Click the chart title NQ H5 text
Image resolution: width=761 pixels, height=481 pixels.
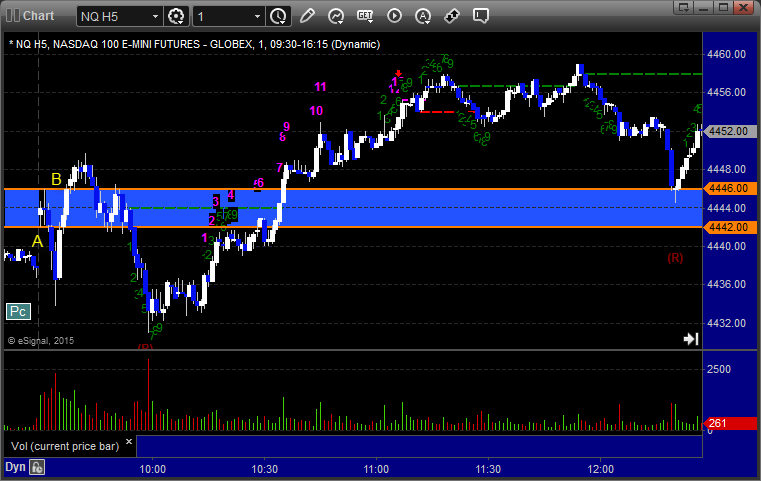(194, 44)
